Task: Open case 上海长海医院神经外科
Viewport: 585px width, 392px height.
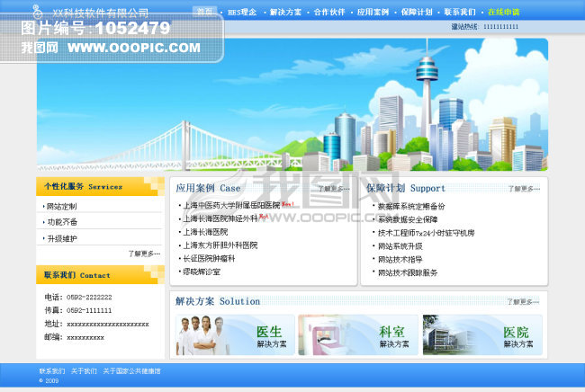Action: [x=220, y=218]
